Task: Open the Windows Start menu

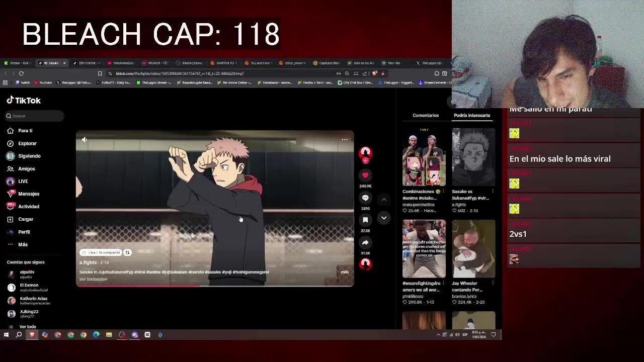Action: 6,335
